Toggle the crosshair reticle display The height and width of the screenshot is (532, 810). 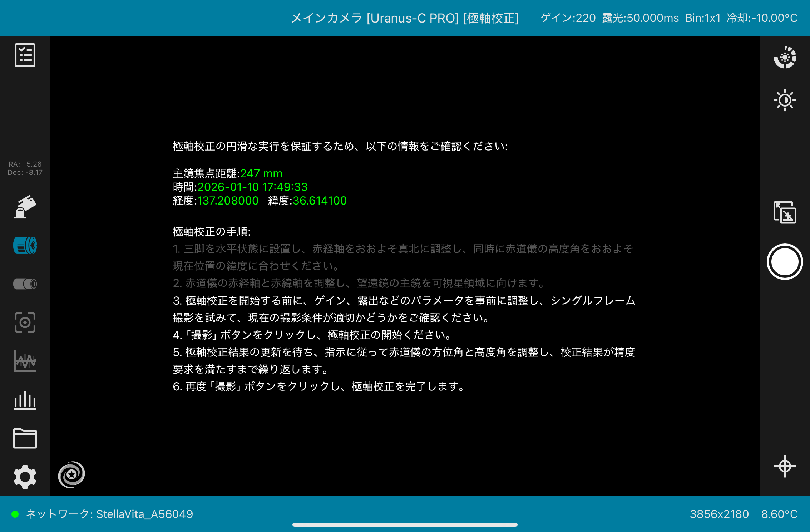coord(785,466)
